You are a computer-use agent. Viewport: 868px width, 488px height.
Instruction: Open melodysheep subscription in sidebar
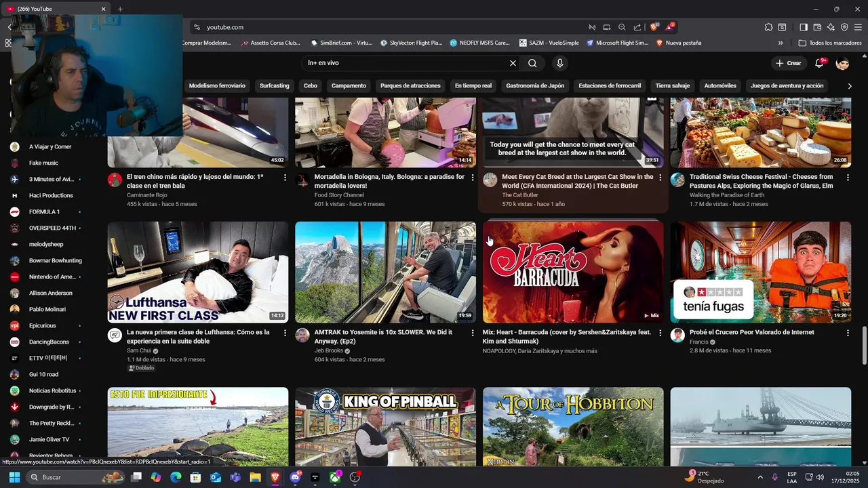coord(45,245)
